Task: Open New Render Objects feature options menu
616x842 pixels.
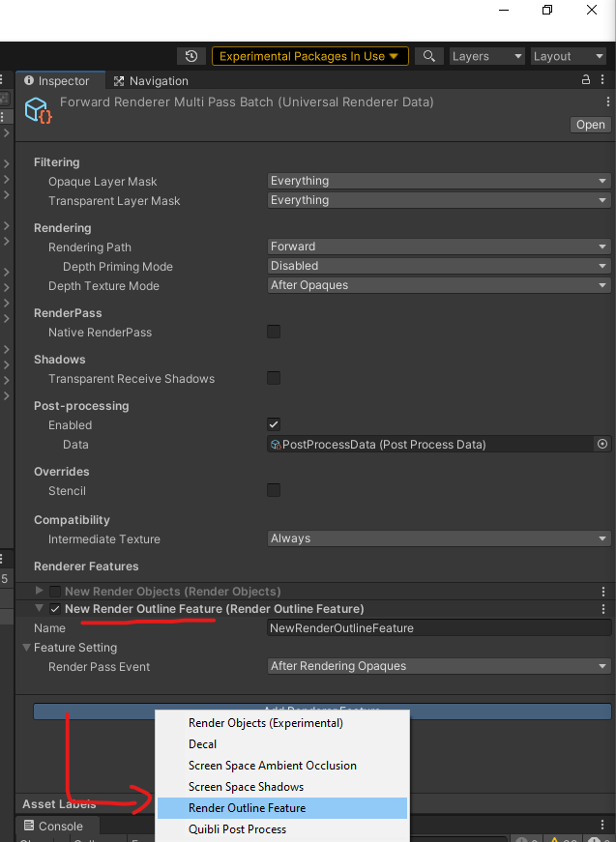Action: point(603,592)
